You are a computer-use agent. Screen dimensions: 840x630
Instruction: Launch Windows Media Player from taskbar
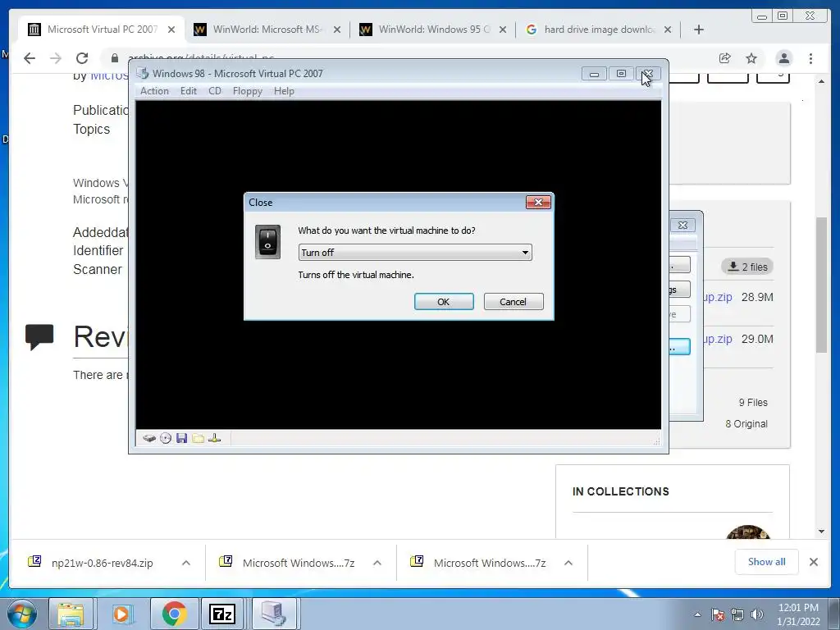tap(121, 614)
